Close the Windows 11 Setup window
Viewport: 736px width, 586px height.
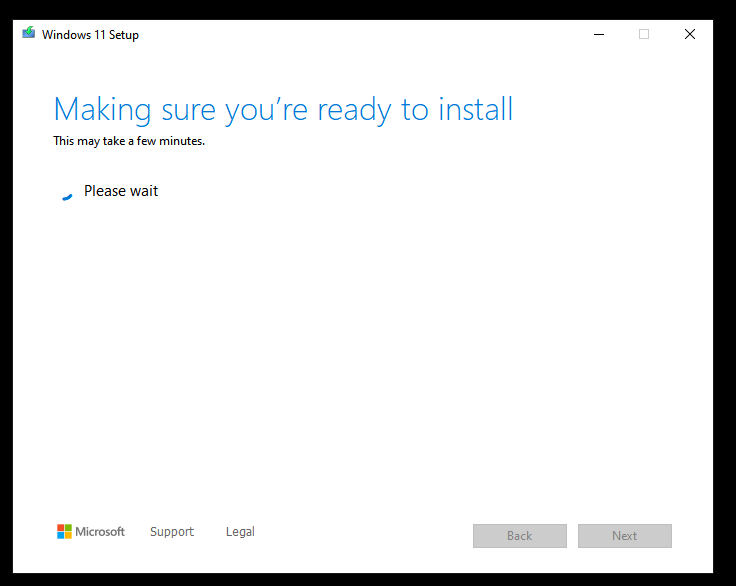point(690,34)
